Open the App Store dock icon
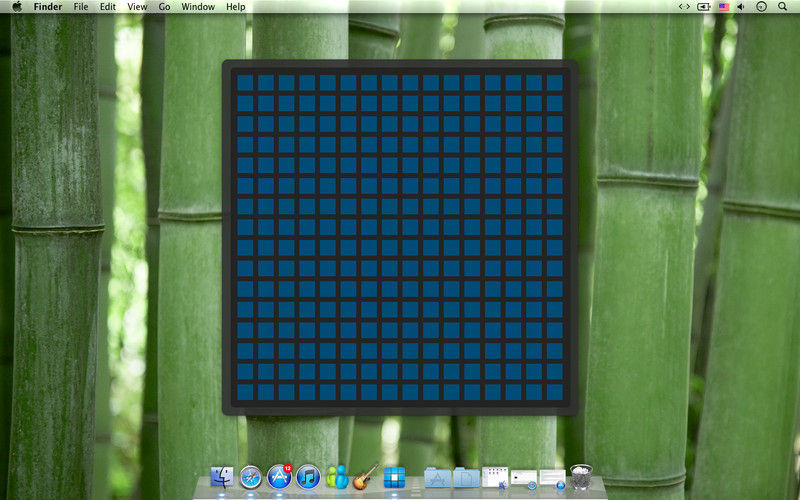Viewport: 800px width, 500px height. (x=280, y=478)
